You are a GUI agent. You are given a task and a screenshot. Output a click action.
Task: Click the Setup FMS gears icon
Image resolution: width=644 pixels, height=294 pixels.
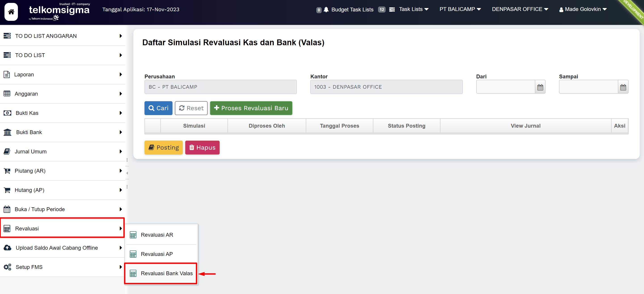[7, 267]
